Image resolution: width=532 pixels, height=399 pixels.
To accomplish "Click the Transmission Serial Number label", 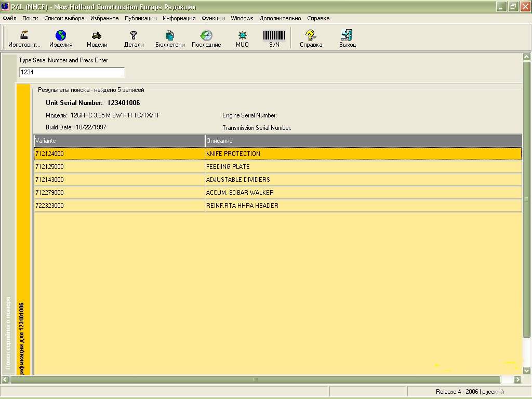I will click(x=257, y=128).
